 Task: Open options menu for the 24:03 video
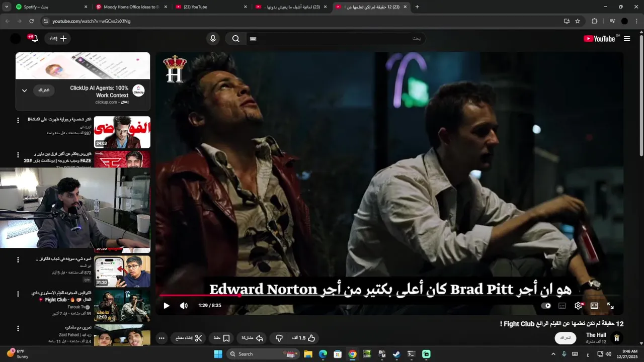[x=18, y=120]
